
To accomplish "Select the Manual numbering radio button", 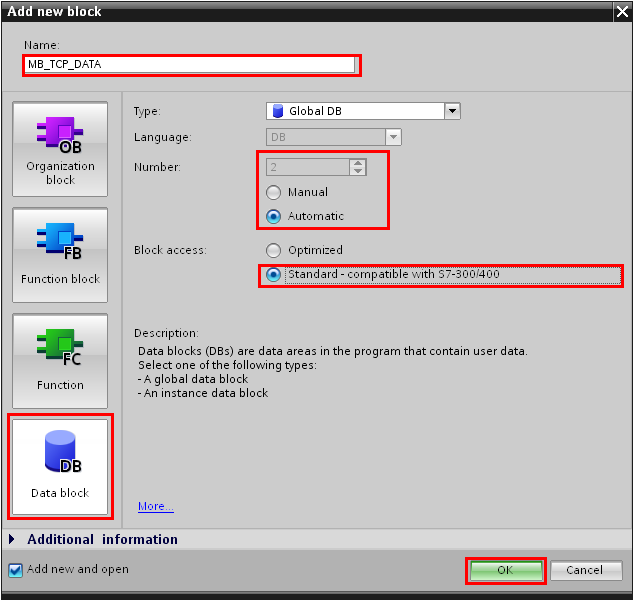I will click(x=274, y=192).
